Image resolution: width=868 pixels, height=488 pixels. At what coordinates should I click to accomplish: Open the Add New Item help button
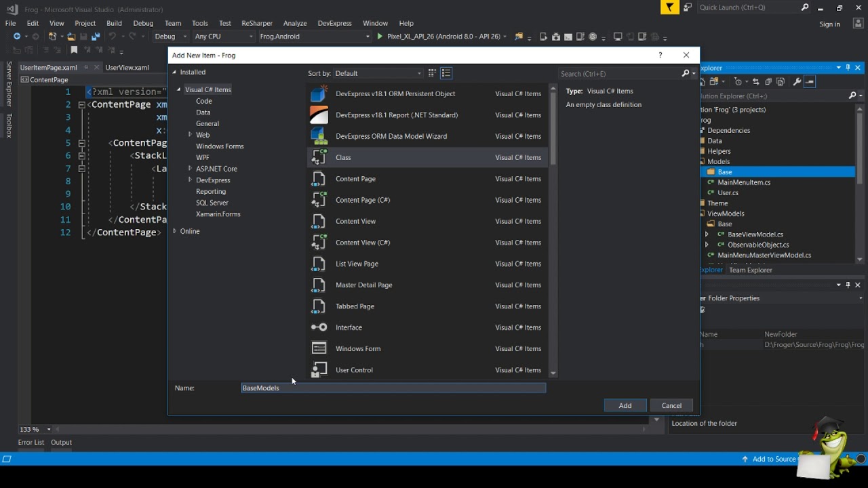coord(660,55)
